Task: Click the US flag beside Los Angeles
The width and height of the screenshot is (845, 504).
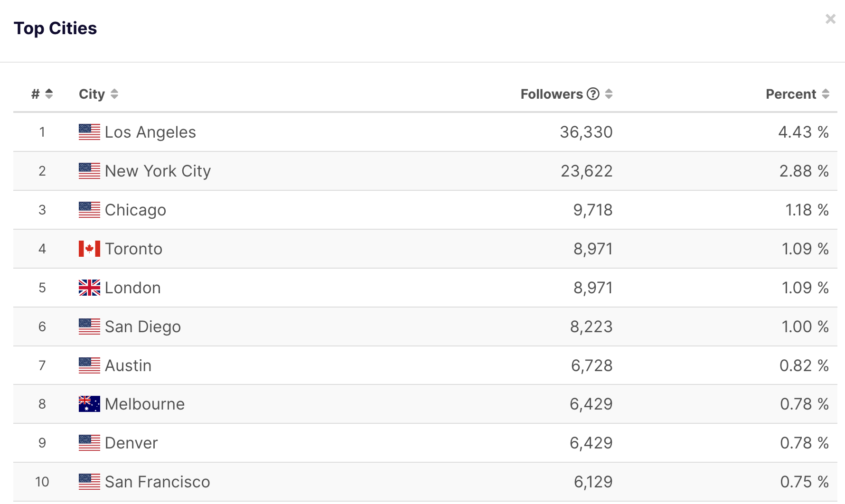Action: [x=89, y=132]
